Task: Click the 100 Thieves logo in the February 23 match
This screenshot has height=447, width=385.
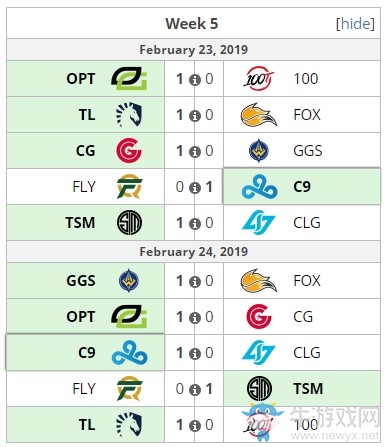Action: 258,79
